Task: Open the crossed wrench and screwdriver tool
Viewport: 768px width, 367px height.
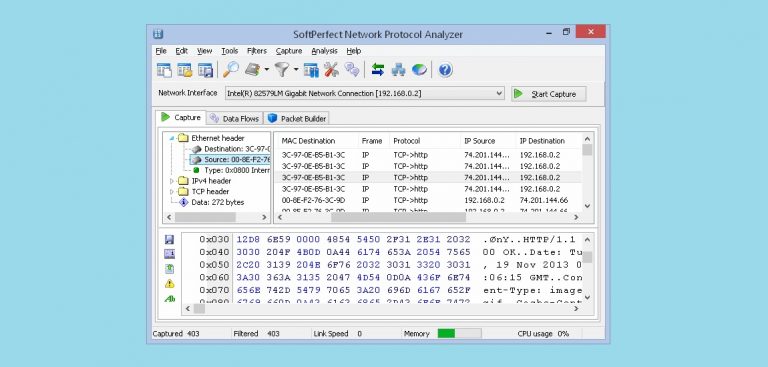Action: pyautogui.click(x=332, y=70)
